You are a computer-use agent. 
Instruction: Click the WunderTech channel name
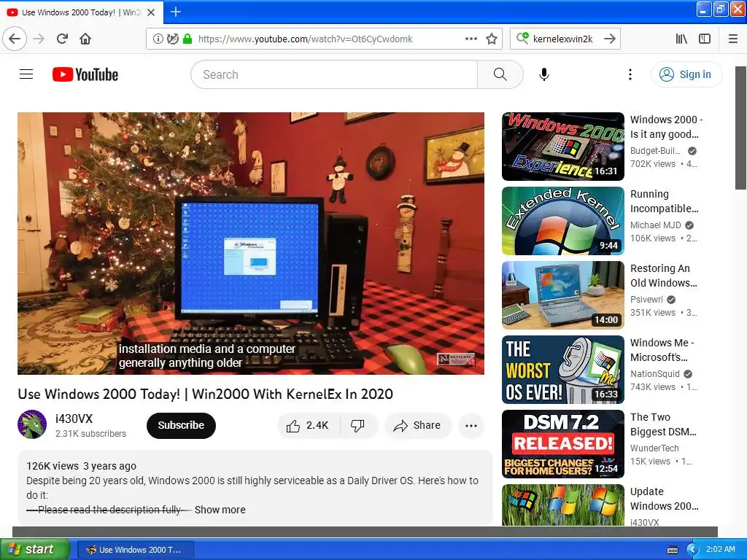pyautogui.click(x=654, y=448)
